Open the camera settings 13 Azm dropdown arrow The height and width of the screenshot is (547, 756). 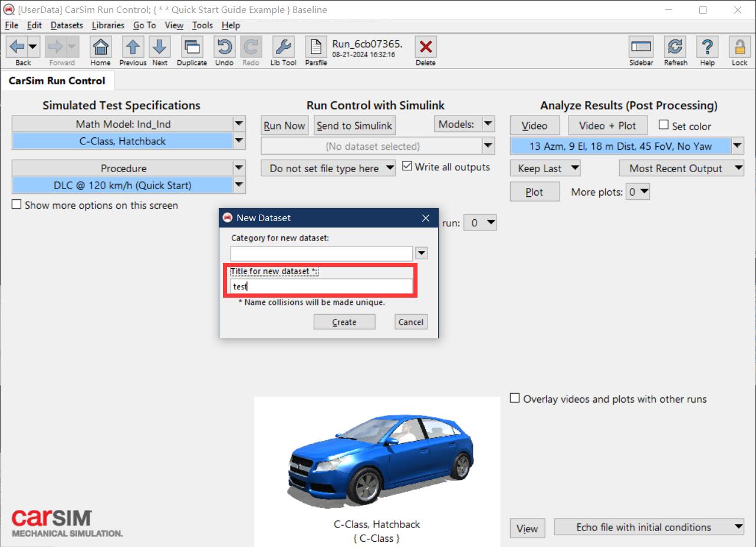(x=738, y=146)
